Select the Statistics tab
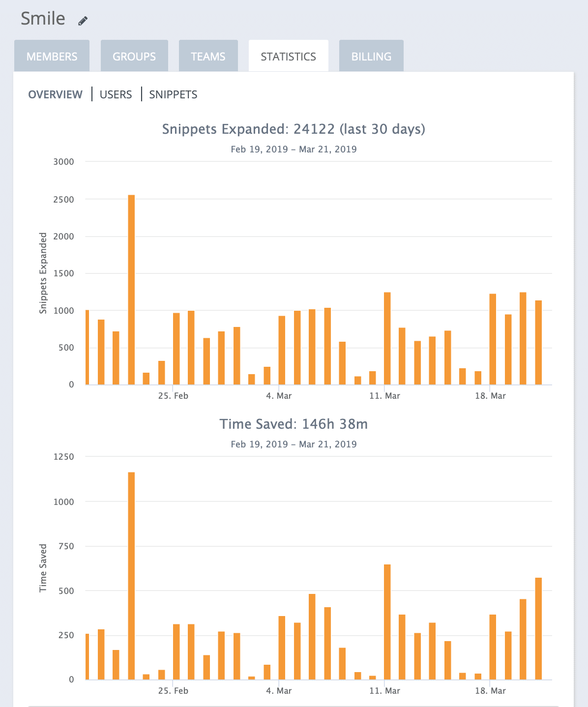 [289, 56]
